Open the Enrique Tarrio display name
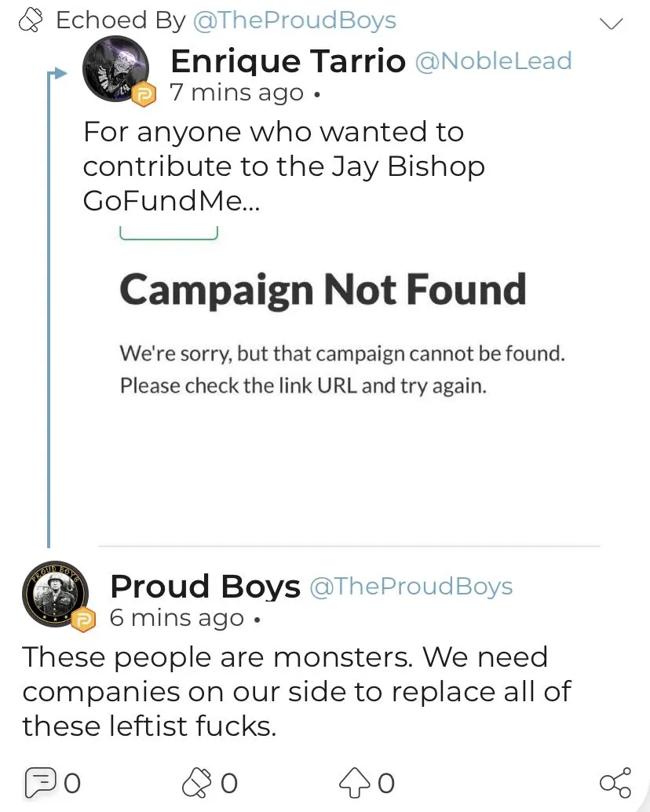The width and height of the screenshot is (650, 812). [287, 61]
